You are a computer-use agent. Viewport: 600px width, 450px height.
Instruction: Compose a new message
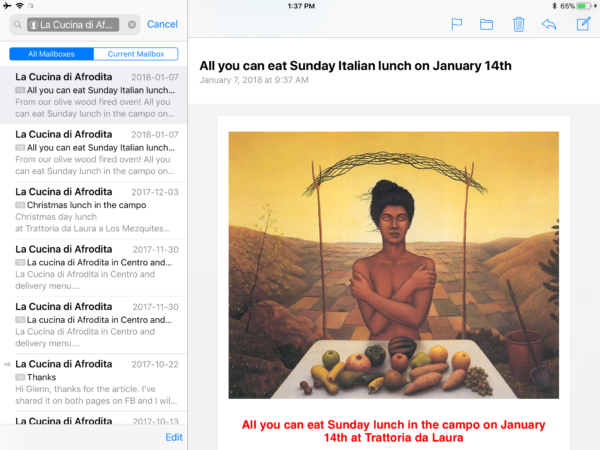pos(583,24)
